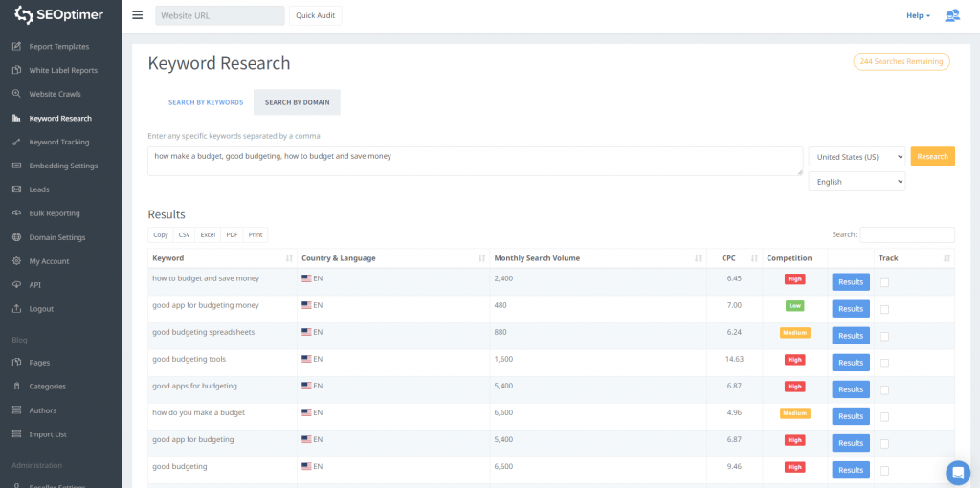Open the Help dropdown menu
Viewport: 980px width, 488px height.
tap(918, 15)
